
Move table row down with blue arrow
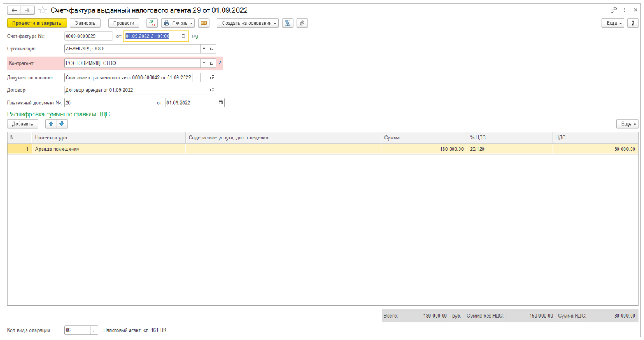coord(61,124)
